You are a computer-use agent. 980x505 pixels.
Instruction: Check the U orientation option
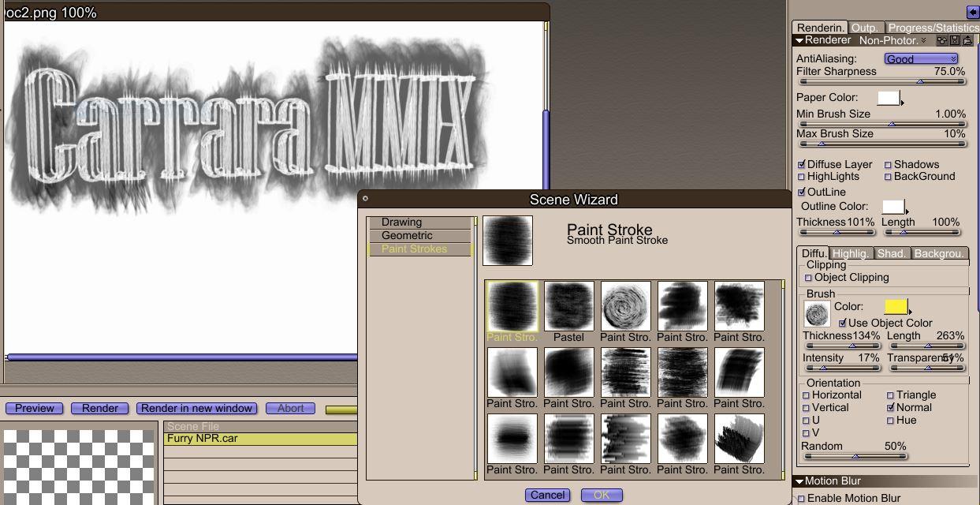point(806,421)
